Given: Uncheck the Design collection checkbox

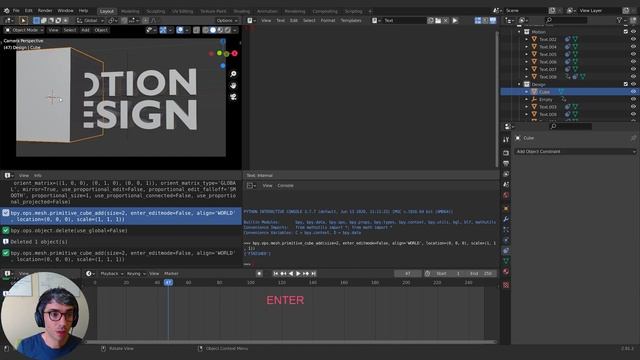Looking at the screenshot, I should pyautogui.click(x=626, y=84).
